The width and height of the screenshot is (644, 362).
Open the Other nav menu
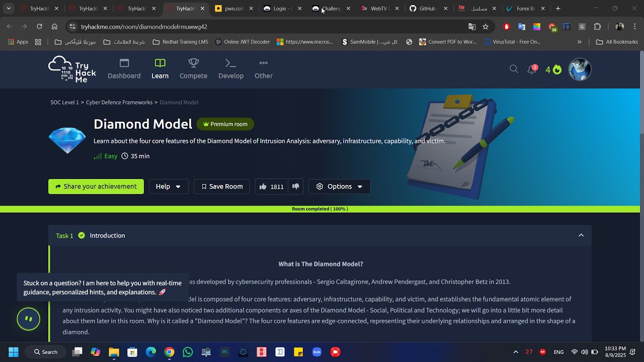click(264, 69)
